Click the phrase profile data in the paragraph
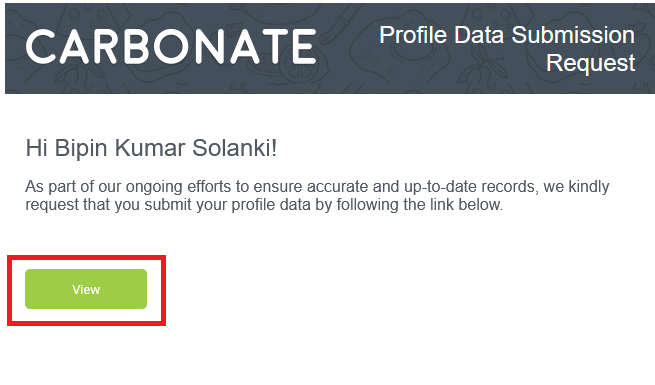 click(271, 205)
